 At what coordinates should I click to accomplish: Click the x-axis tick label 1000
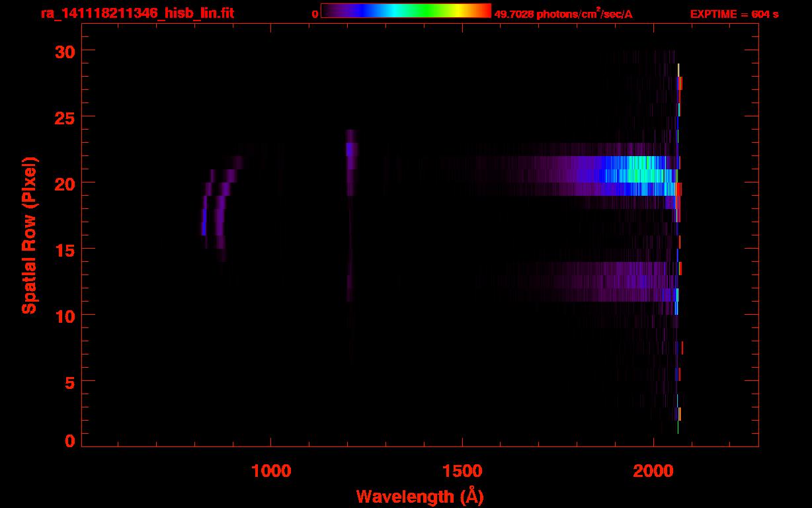270,471
